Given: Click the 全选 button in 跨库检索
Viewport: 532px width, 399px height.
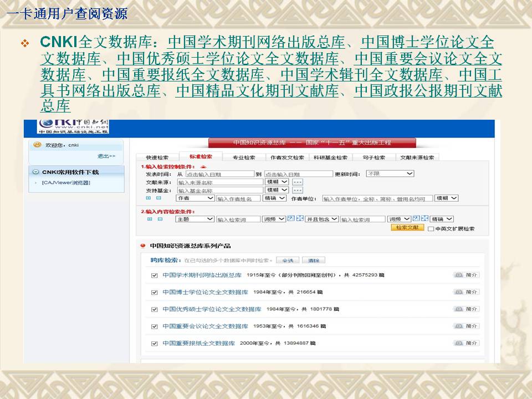Looking at the screenshot, I should (x=288, y=260).
